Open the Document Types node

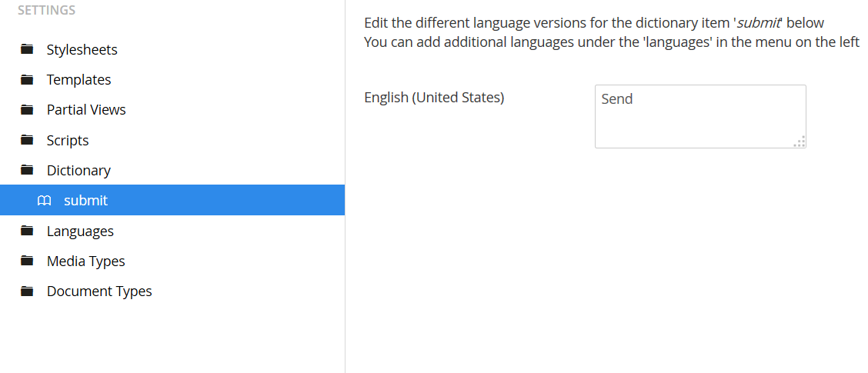[99, 291]
